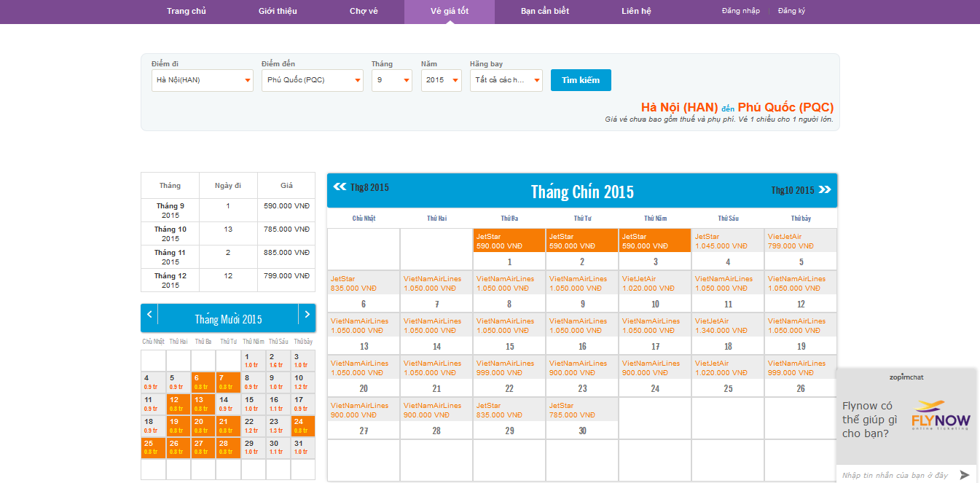Open the Giới thiệu menu
The image size is (980, 483).
tap(278, 11)
